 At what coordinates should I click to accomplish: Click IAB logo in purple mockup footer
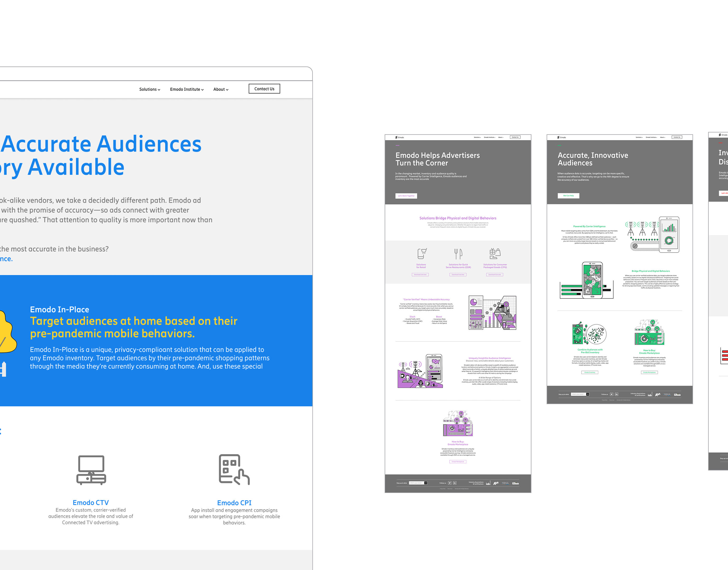point(488,483)
